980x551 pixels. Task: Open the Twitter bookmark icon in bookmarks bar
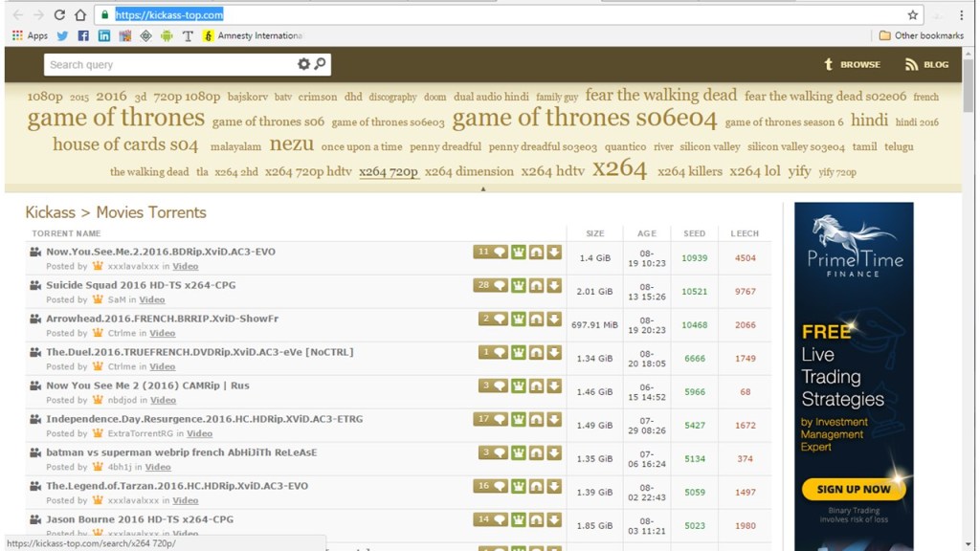62,35
